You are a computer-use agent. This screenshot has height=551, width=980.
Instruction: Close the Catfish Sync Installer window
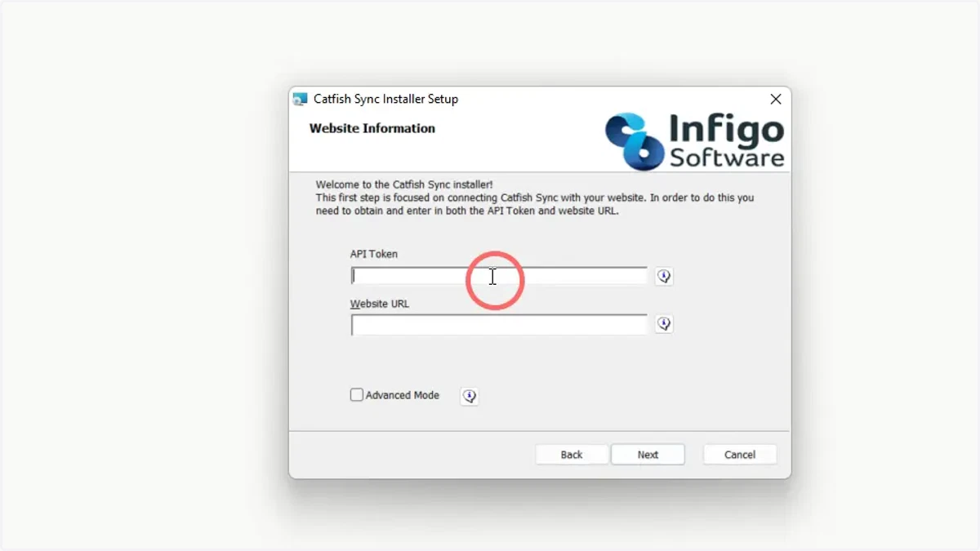[776, 99]
